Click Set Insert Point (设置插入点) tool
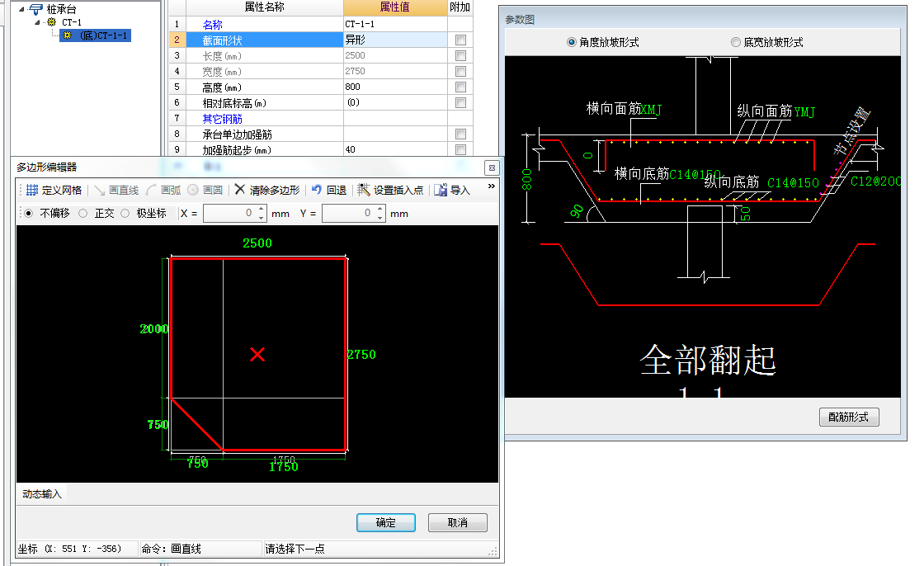Image resolution: width=924 pixels, height=566 pixels. click(390, 190)
